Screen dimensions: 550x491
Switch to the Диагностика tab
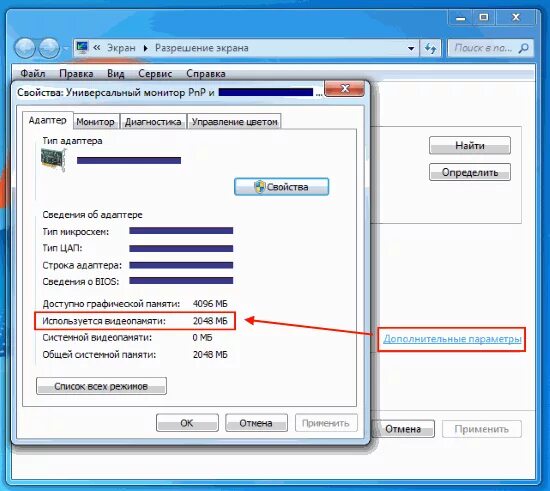click(153, 122)
